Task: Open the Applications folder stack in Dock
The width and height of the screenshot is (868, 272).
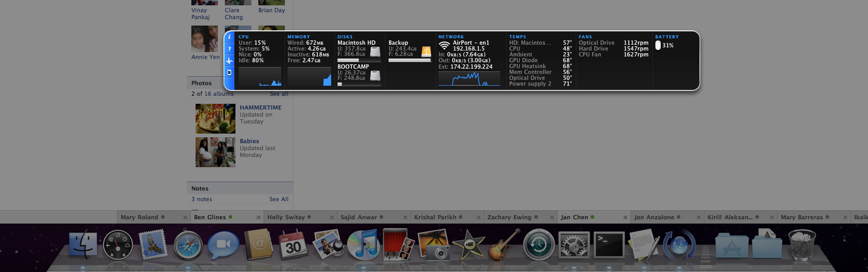Action: click(731, 245)
